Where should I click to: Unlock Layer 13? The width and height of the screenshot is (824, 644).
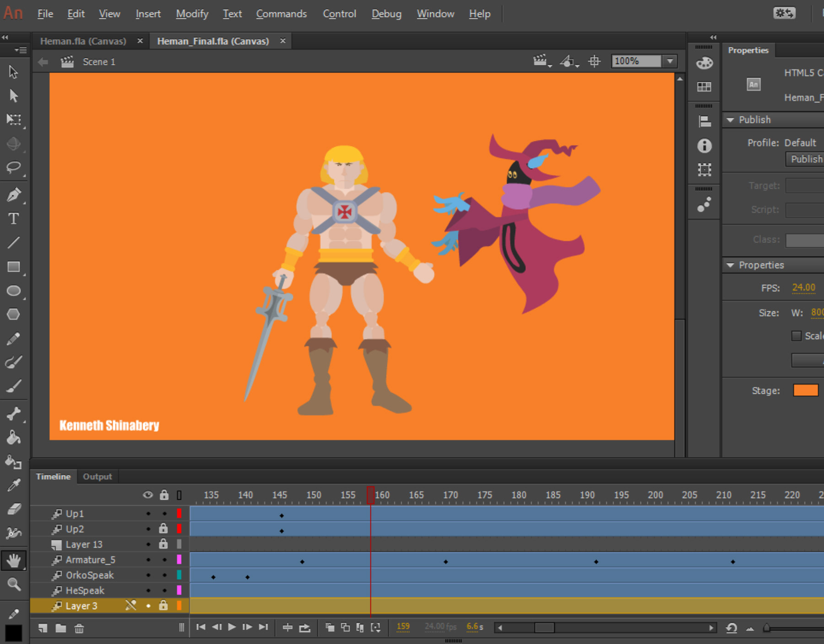163,544
